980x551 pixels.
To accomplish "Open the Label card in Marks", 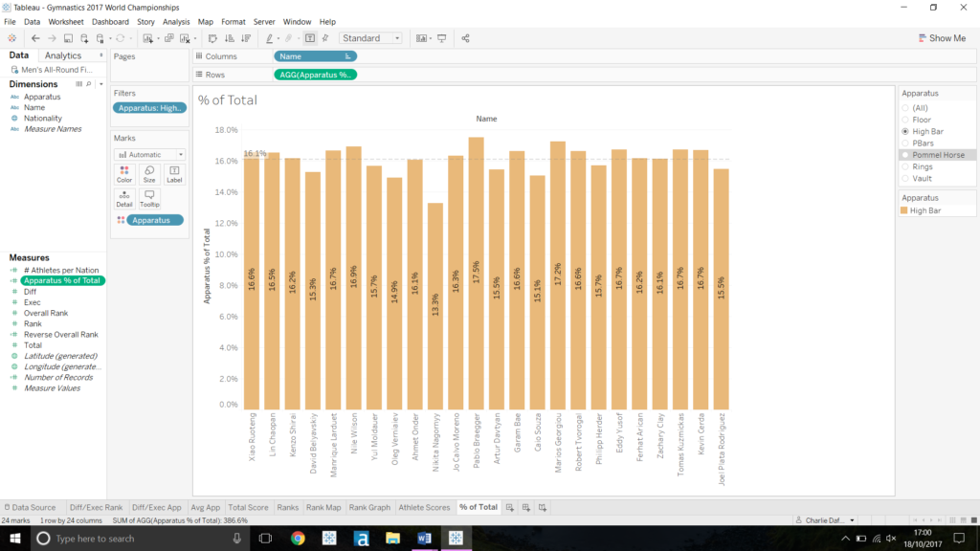I will click(174, 174).
